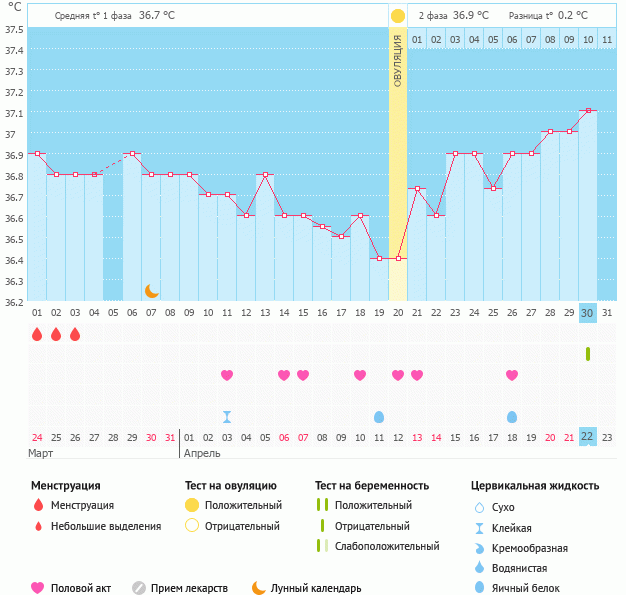Select the menstruation drop on cycle day 01
Screen dimensions: 626x595
pyautogui.click(x=37, y=334)
